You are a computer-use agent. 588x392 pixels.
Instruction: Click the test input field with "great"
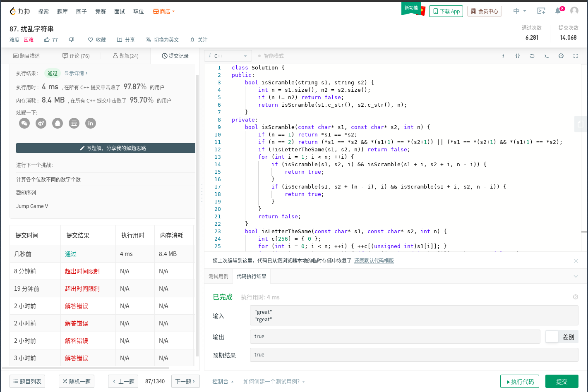[x=414, y=316]
